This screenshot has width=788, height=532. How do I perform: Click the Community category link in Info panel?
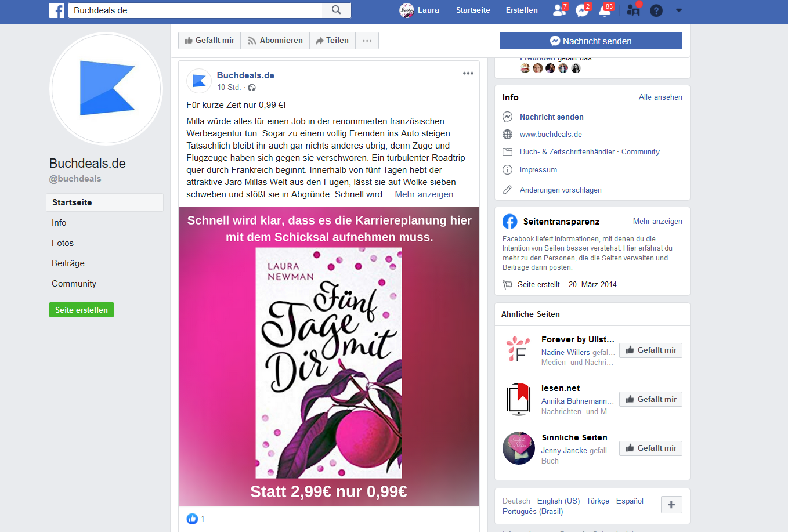point(640,152)
